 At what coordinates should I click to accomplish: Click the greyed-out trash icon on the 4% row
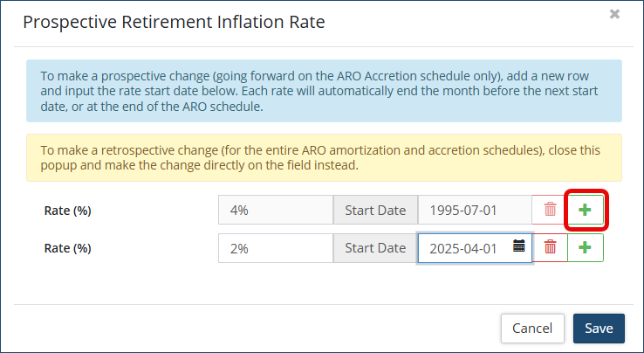pyautogui.click(x=551, y=210)
